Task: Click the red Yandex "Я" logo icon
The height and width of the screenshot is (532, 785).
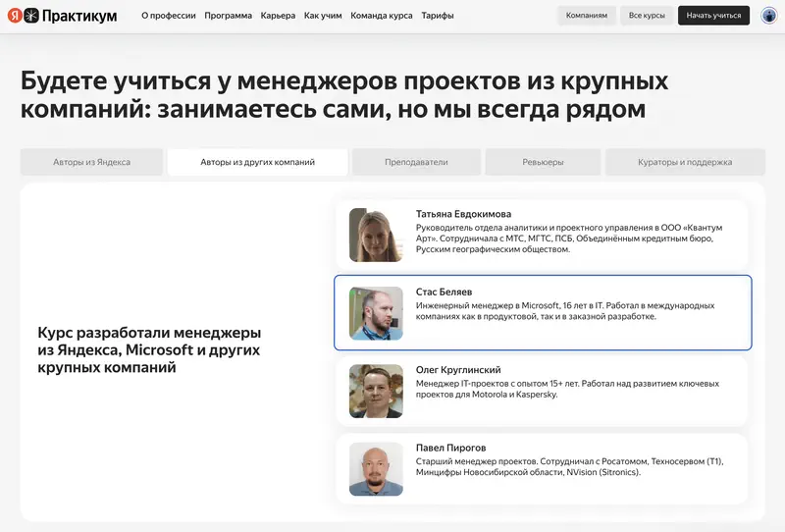Action: 15,16
